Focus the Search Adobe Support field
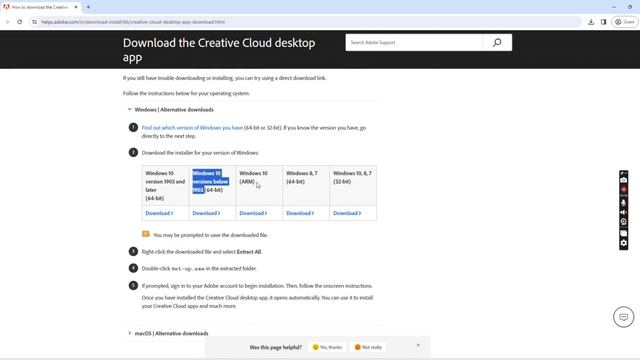Viewport: 640px width, 360px height. tap(413, 42)
